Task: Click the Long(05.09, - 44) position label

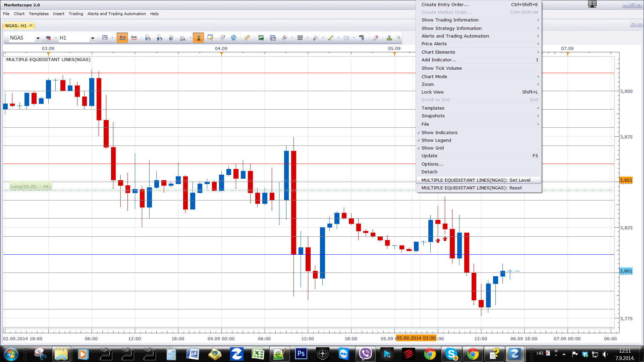Action: 31,187
